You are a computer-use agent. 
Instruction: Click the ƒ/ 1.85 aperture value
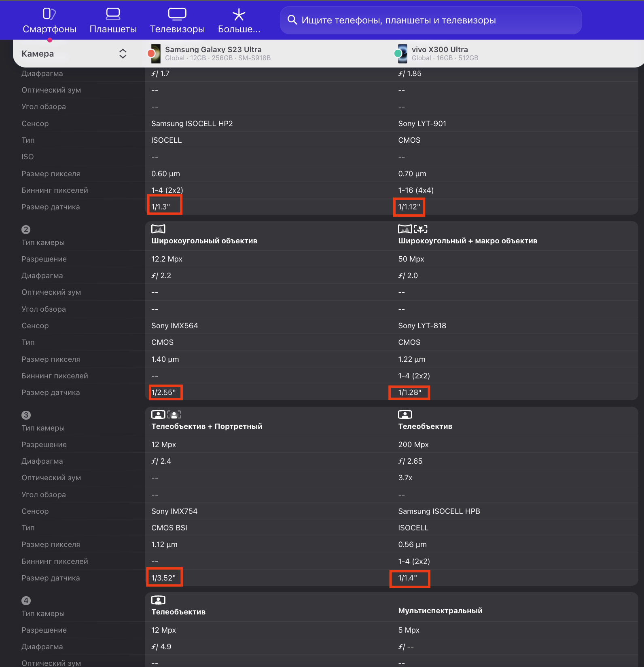pyautogui.click(x=410, y=74)
